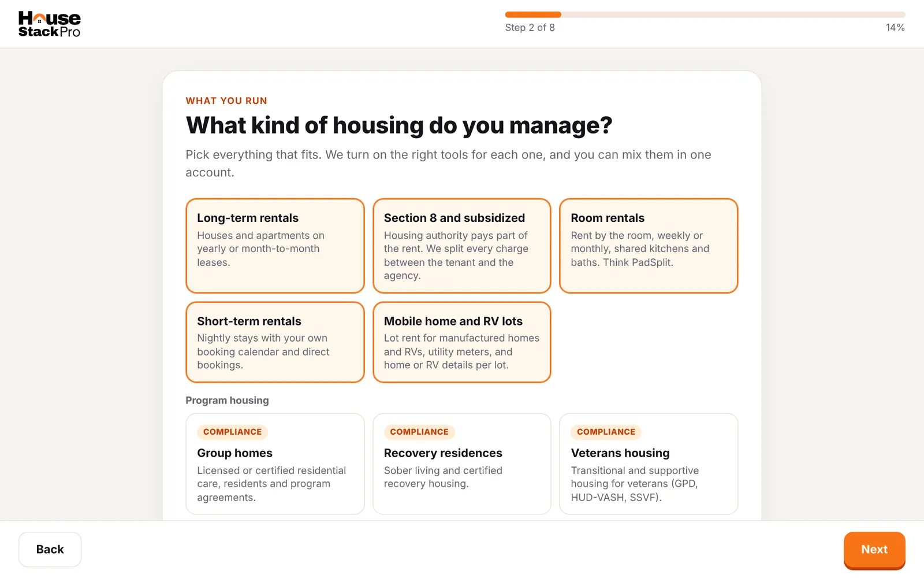
Task: Select the Group homes program card
Action: [x=275, y=464]
